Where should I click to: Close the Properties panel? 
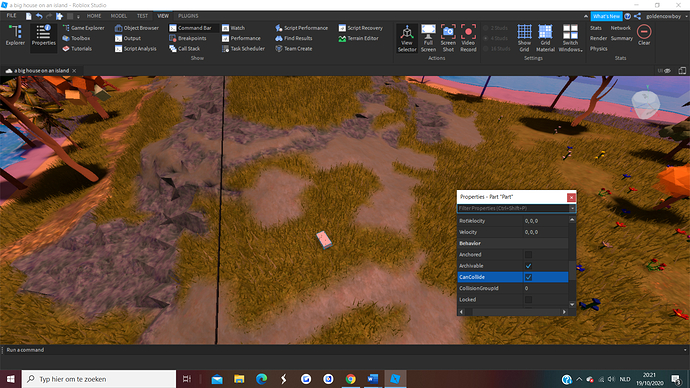click(x=571, y=197)
